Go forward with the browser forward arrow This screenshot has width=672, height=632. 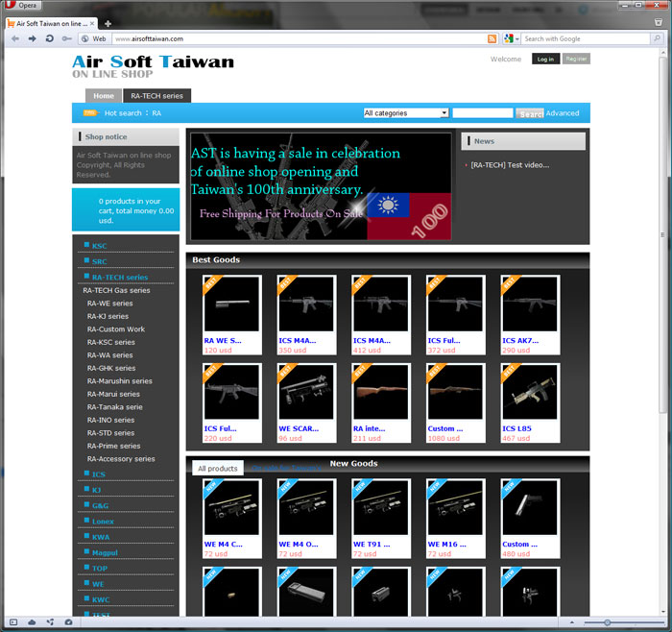pos(32,39)
